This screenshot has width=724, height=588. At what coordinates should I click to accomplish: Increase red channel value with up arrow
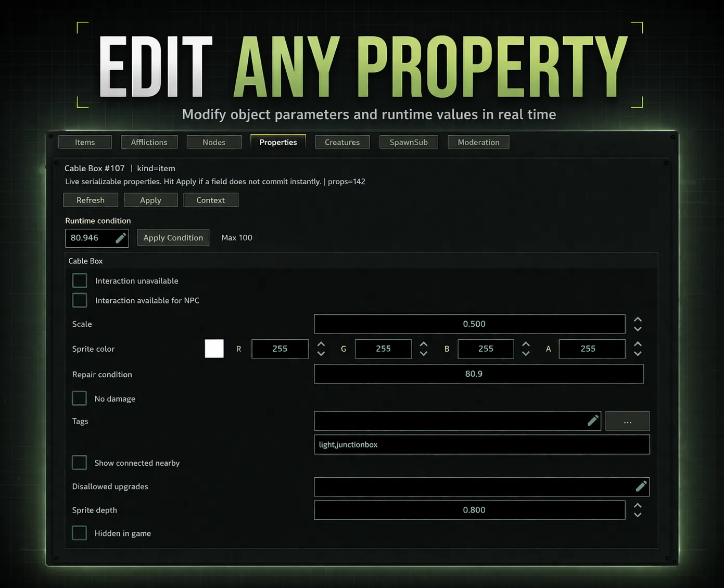point(321,344)
